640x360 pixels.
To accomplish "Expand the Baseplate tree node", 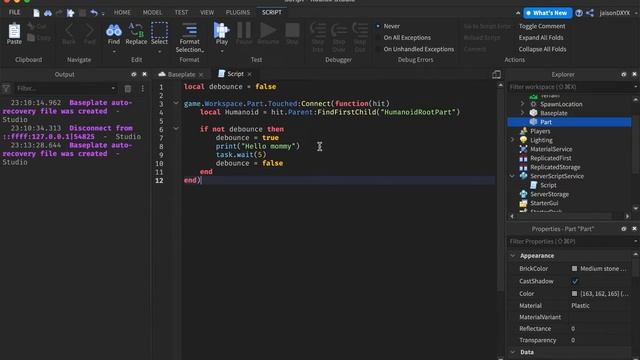I will coord(522,113).
